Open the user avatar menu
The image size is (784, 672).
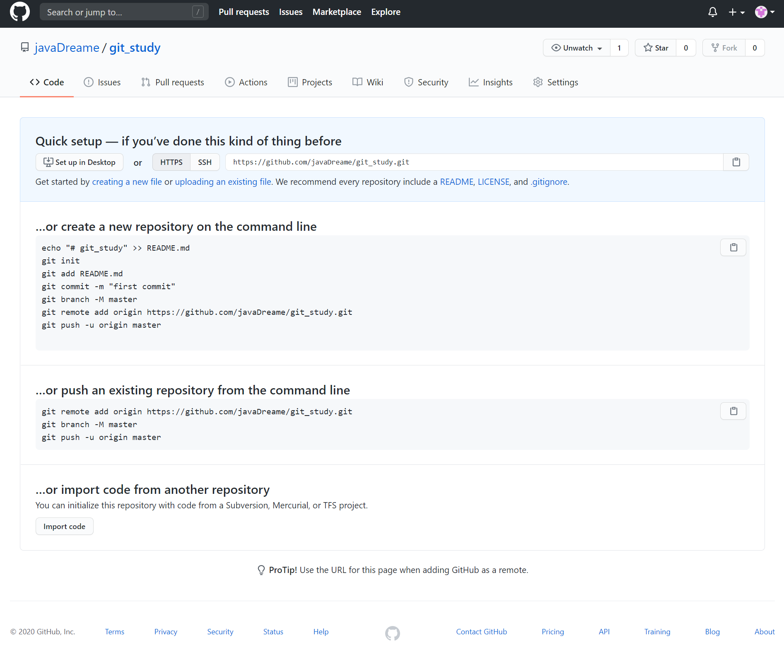(x=765, y=12)
